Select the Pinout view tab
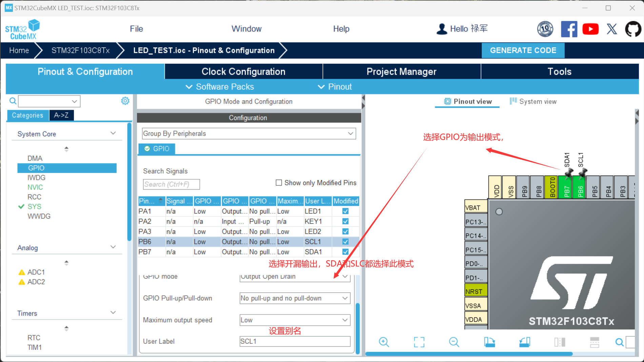 [467, 101]
